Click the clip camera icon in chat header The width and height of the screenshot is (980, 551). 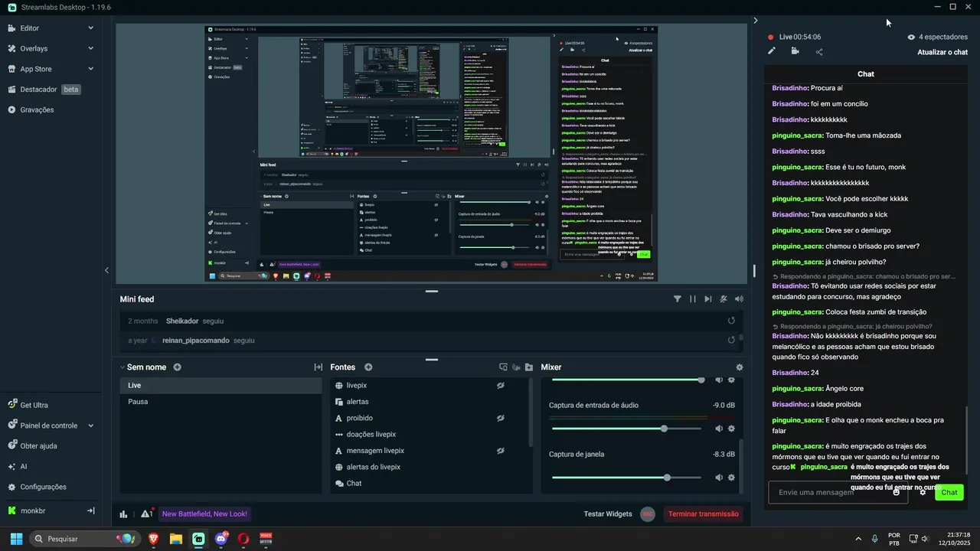(x=795, y=51)
